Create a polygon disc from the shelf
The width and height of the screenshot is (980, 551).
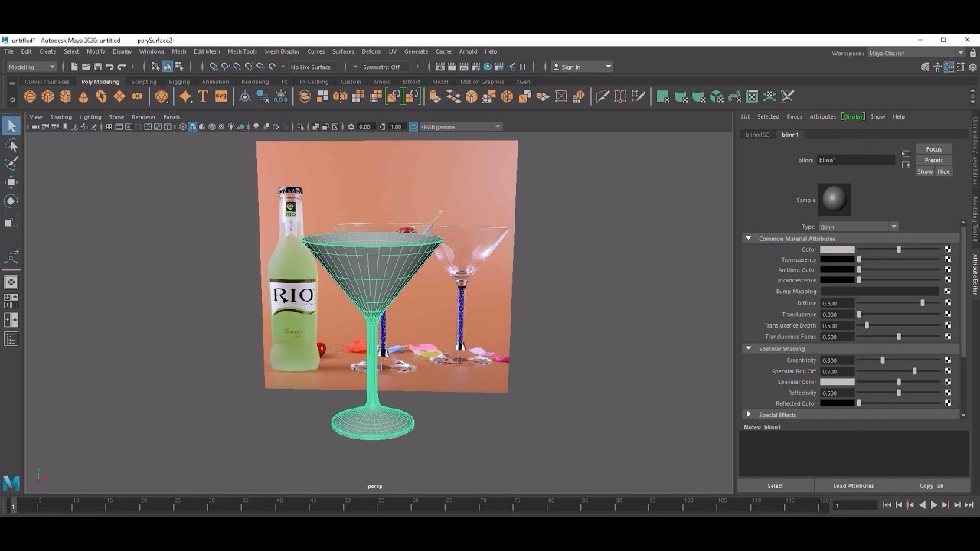137,96
